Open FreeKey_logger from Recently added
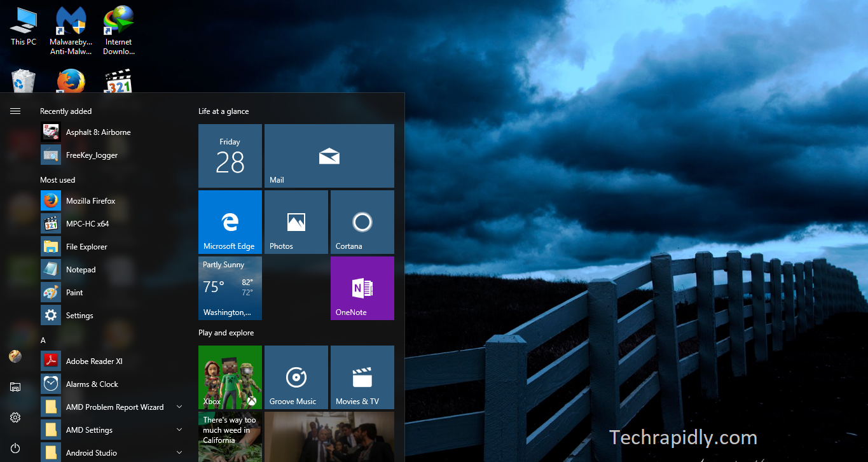 point(112,155)
